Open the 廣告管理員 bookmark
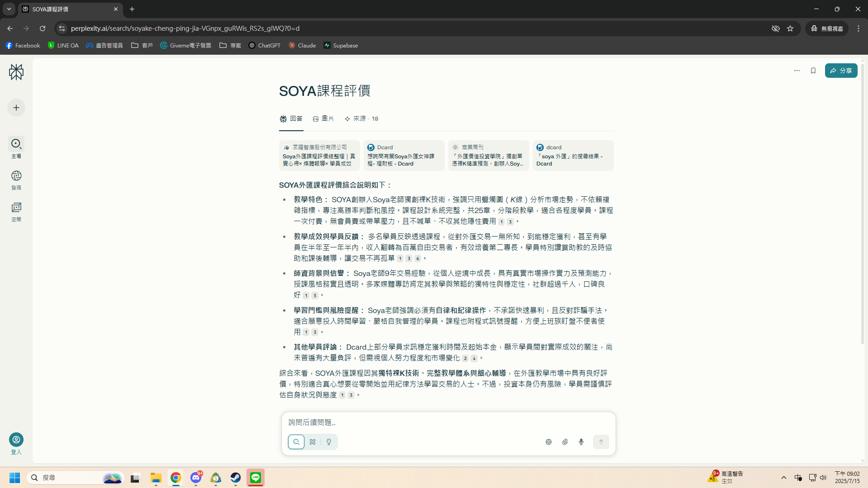 104,45
